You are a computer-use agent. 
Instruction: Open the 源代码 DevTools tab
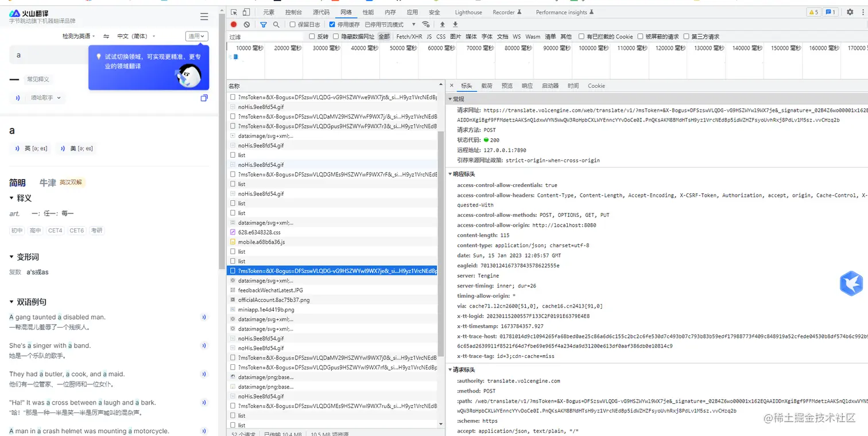pos(321,12)
